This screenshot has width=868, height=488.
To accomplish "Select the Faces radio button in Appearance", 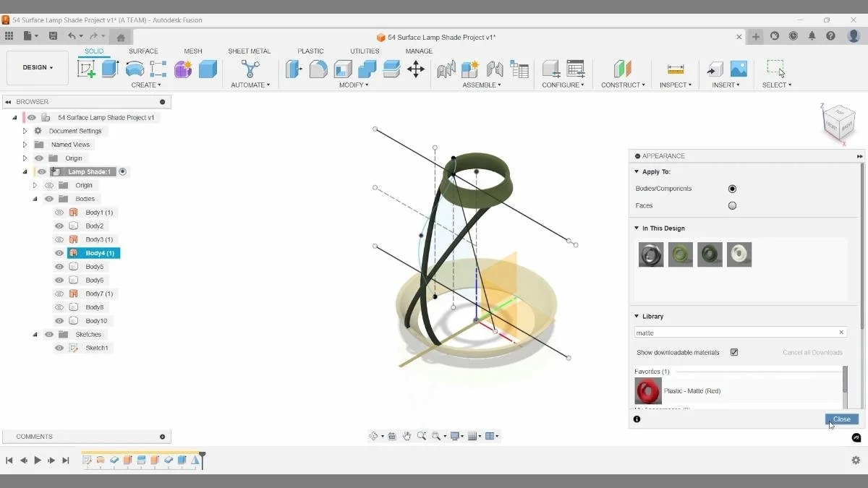I will point(732,205).
